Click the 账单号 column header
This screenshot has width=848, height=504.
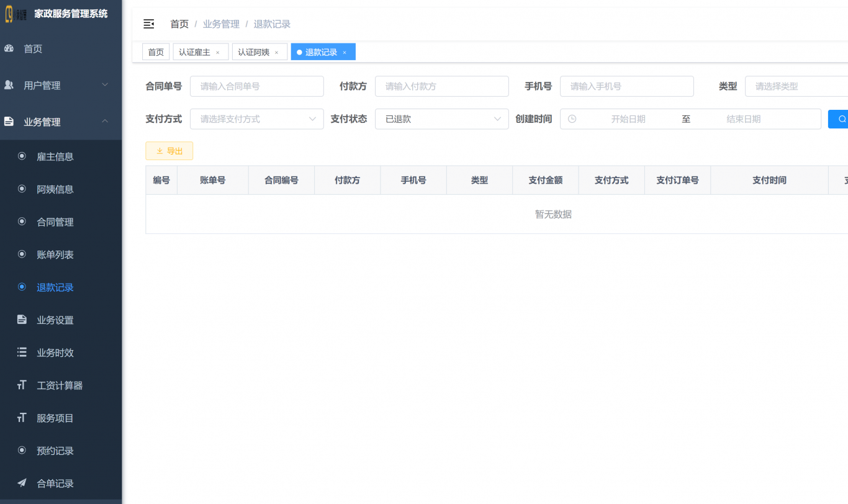pos(212,180)
